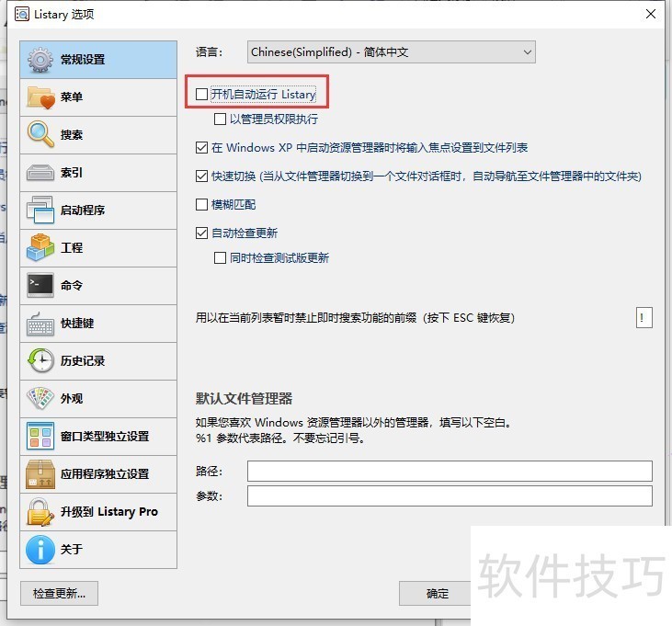Click the terminal icon for 命令
Viewport: 672px width, 626px height.
click(40, 285)
